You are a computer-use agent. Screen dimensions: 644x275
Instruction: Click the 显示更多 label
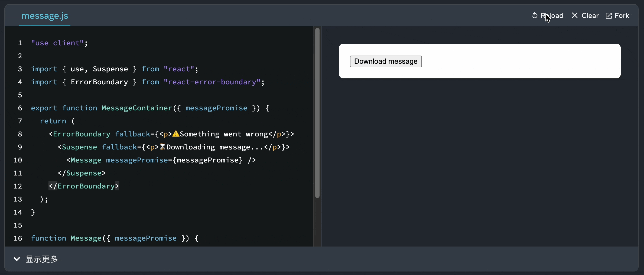(42, 259)
